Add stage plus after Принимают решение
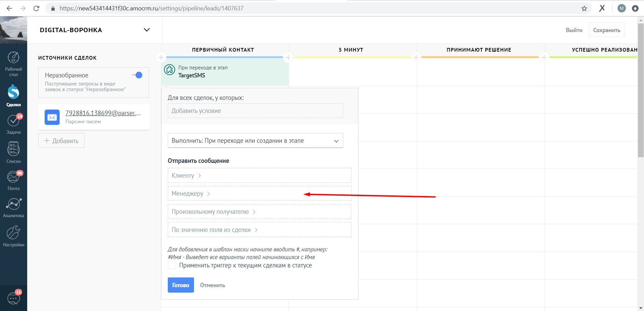This screenshot has height=311, width=644. 544,58
